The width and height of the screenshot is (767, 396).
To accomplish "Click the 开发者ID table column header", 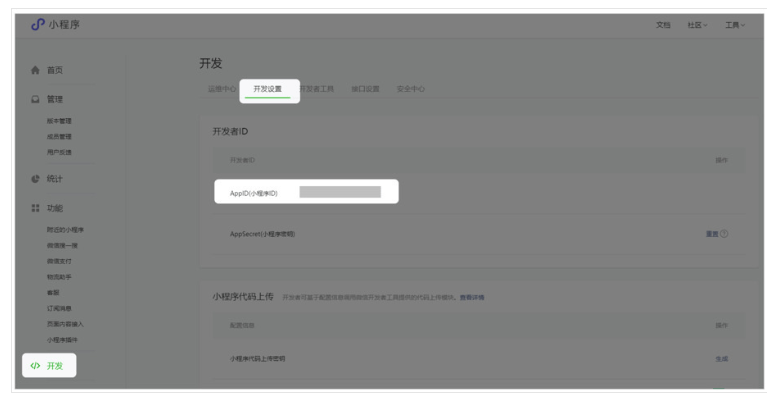I will tap(242, 160).
